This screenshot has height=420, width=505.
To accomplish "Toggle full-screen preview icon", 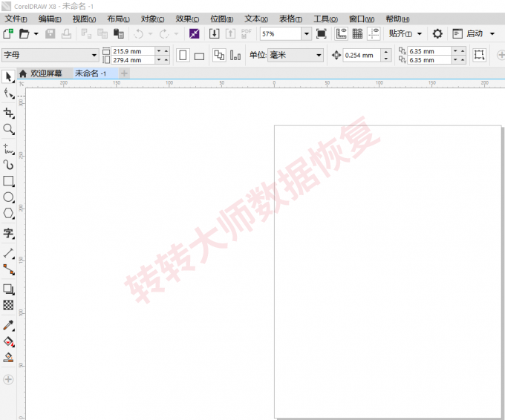I will [321, 33].
